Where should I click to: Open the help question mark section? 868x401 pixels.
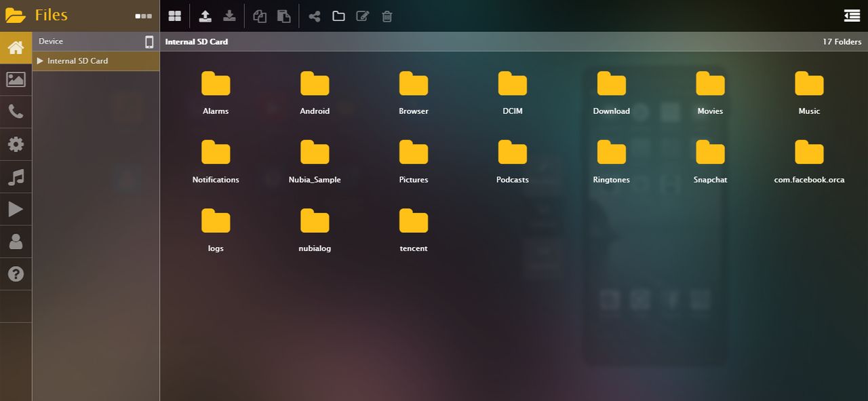tap(16, 274)
